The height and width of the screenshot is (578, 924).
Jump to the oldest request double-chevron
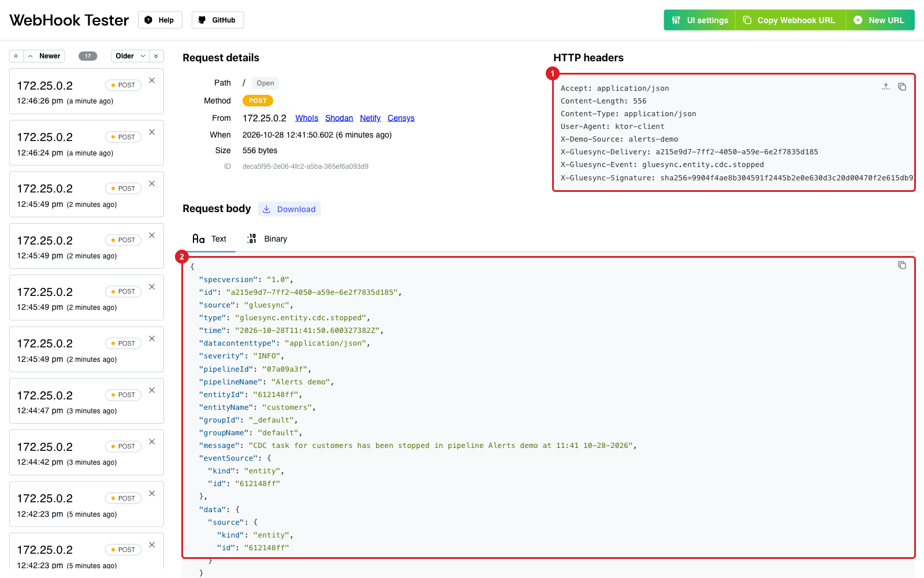click(156, 56)
